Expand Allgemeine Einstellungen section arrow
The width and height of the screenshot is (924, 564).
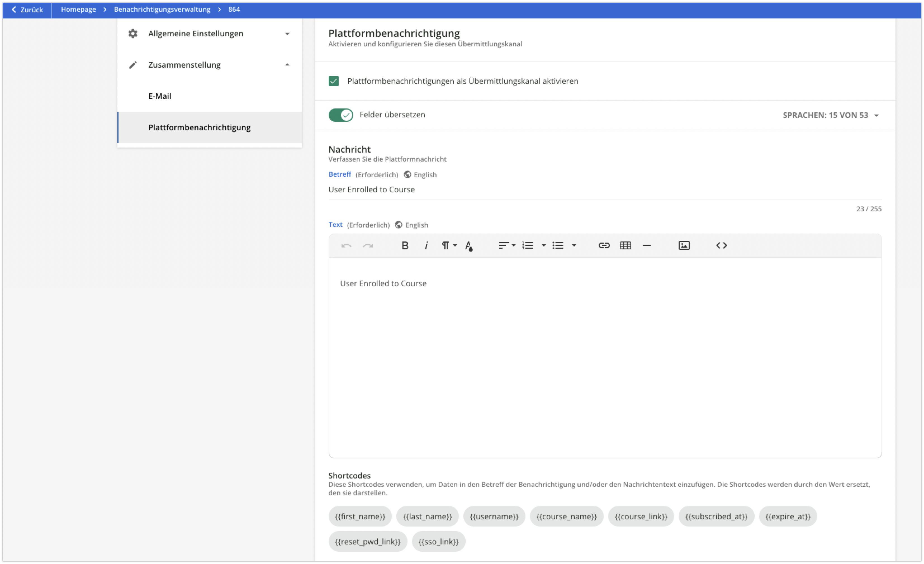[x=287, y=34]
